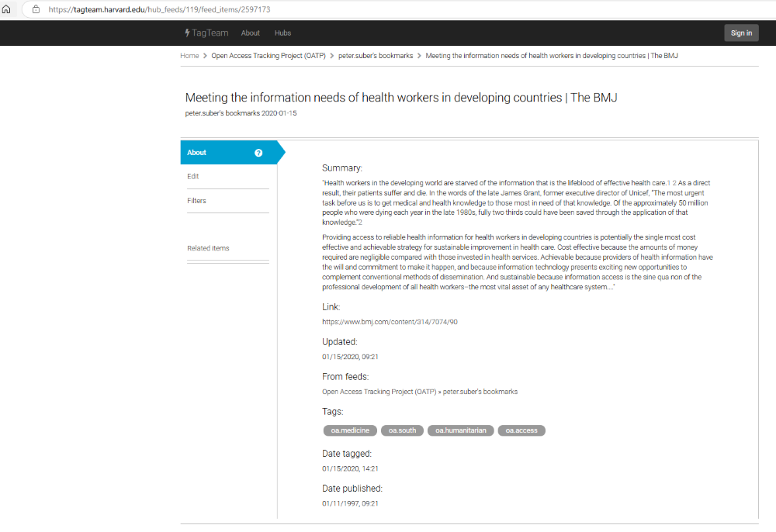This screenshot has width=776, height=532.
Task: Click the page heading about health workers' information needs
Action: point(401,98)
